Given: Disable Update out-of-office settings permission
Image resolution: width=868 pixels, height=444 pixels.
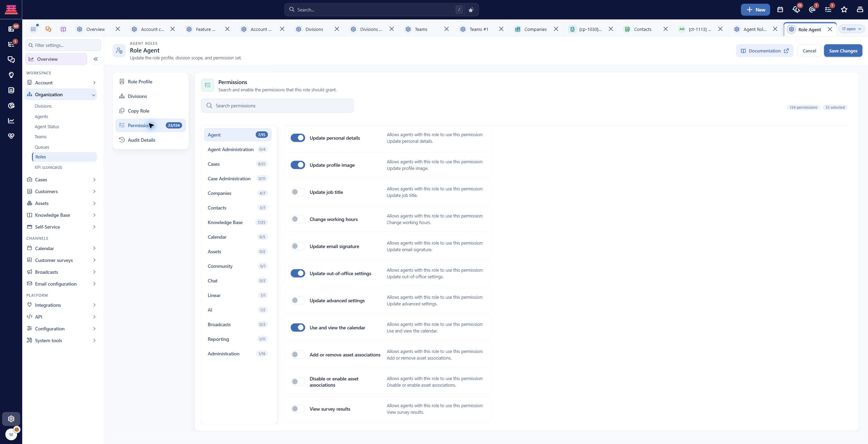Looking at the screenshot, I should pyautogui.click(x=298, y=273).
